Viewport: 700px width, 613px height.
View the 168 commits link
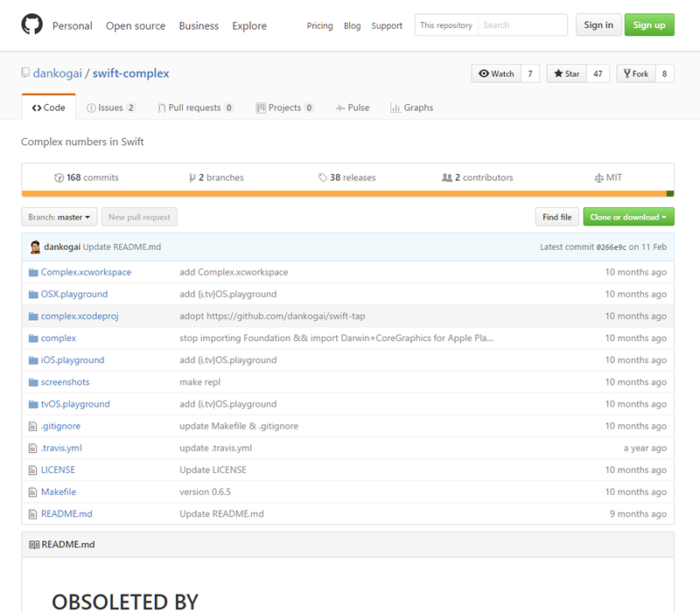pyautogui.click(x=87, y=178)
